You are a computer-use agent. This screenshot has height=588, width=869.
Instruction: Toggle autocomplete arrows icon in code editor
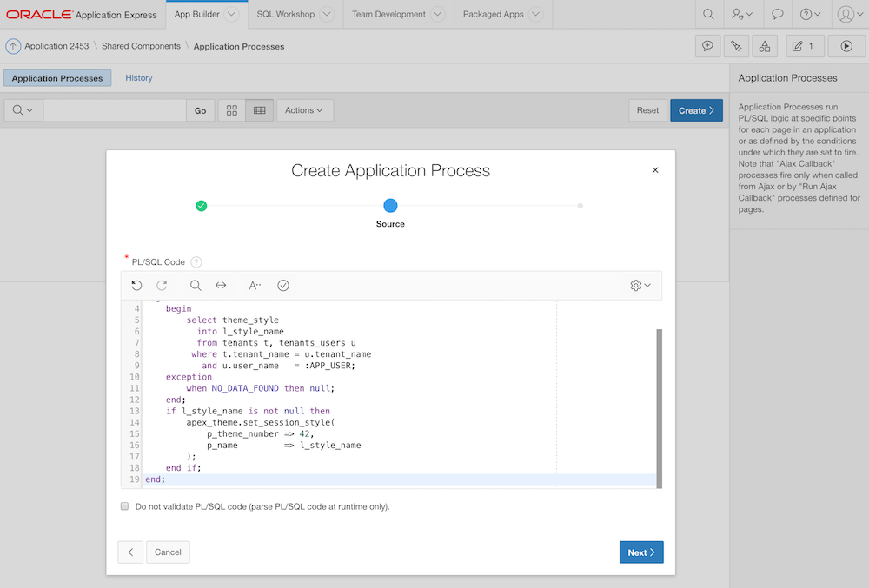tap(221, 285)
